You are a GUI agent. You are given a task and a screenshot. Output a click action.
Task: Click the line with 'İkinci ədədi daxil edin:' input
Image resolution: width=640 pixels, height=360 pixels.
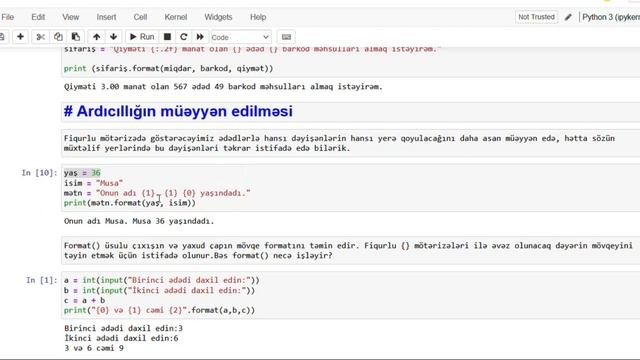159,290
